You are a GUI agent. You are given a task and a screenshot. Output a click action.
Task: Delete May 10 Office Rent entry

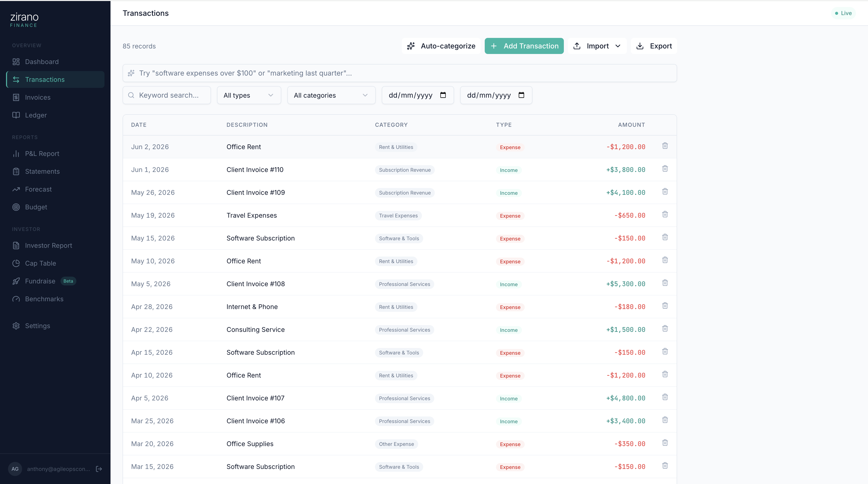tap(665, 260)
